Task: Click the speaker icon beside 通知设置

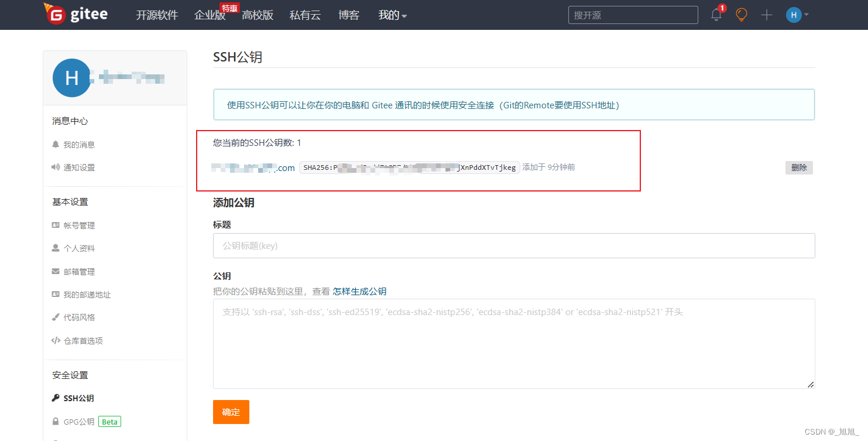Action: (x=56, y=167)
